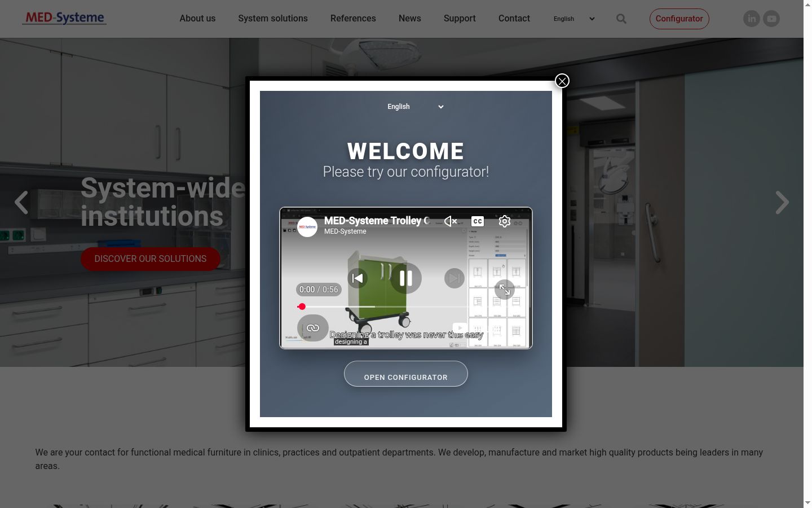Go to next hero slide arrow
812x508 pixels.
pos(782,202)
